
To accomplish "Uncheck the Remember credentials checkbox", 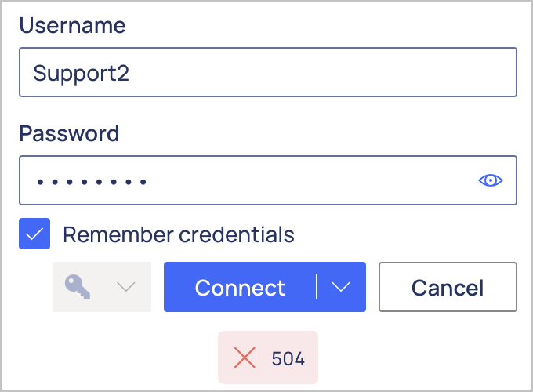I will pyautogui.click(x=34, y=234).
